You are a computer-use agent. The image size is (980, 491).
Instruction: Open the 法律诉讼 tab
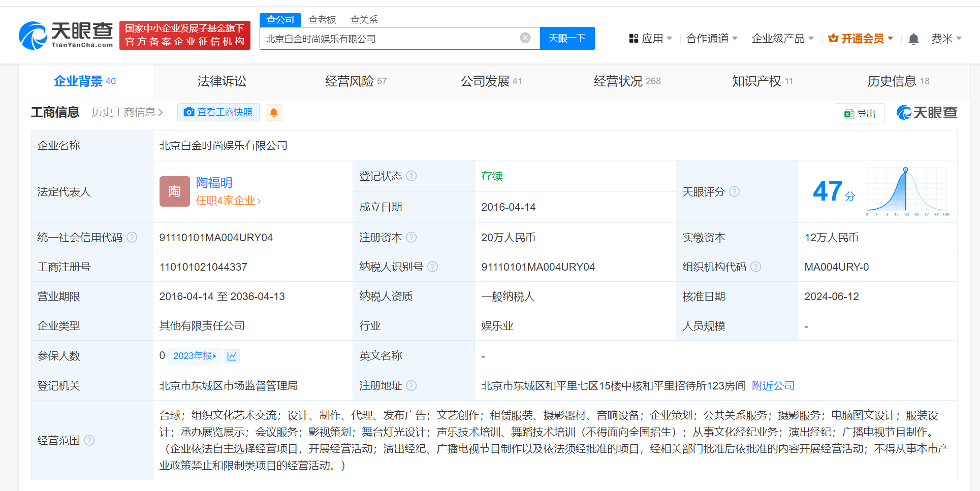[222, 81]
